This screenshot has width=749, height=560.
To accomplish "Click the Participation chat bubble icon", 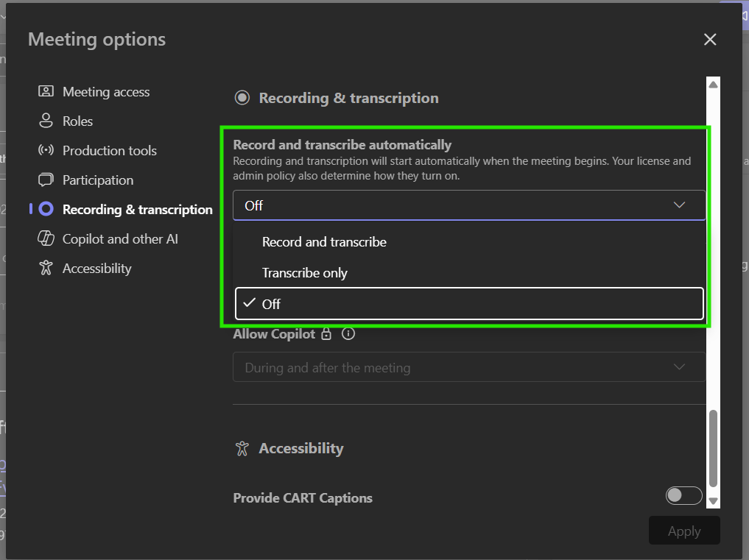I will (x=46, y=180).
